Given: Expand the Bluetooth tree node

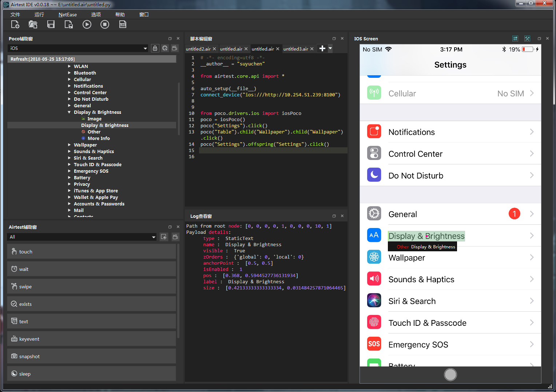Looking at the screenshot, I should click(69, 73).
